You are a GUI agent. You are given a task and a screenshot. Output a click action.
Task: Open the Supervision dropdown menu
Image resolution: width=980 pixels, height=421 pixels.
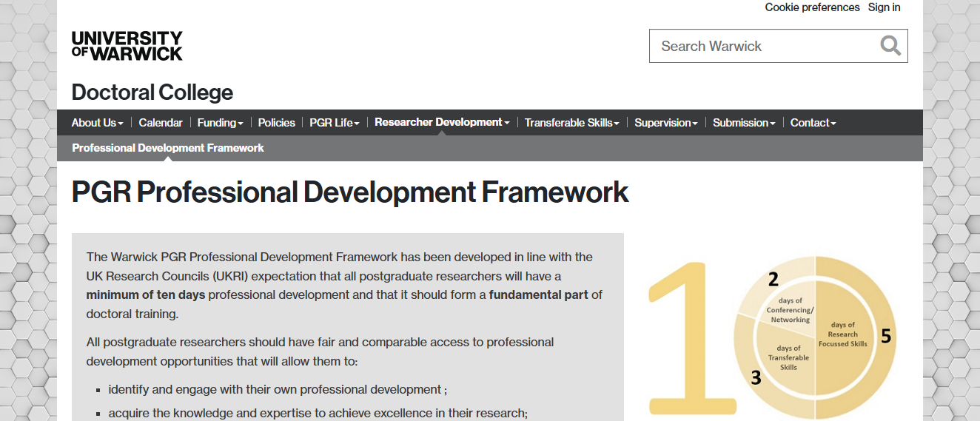[x=665, y=123]
